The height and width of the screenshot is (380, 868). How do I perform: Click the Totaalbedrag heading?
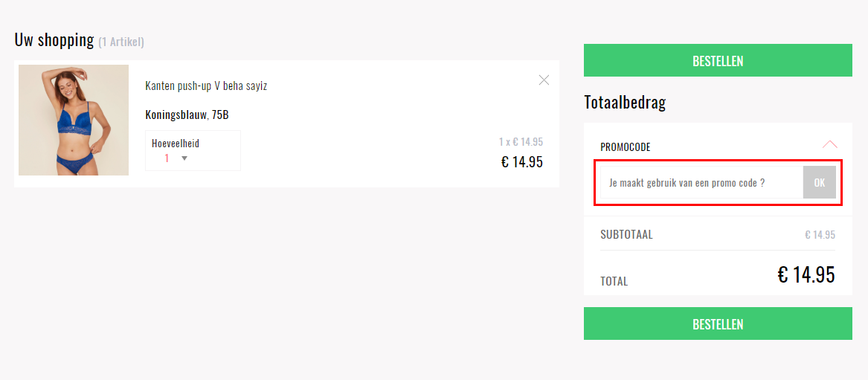click(x=625, y=102)
